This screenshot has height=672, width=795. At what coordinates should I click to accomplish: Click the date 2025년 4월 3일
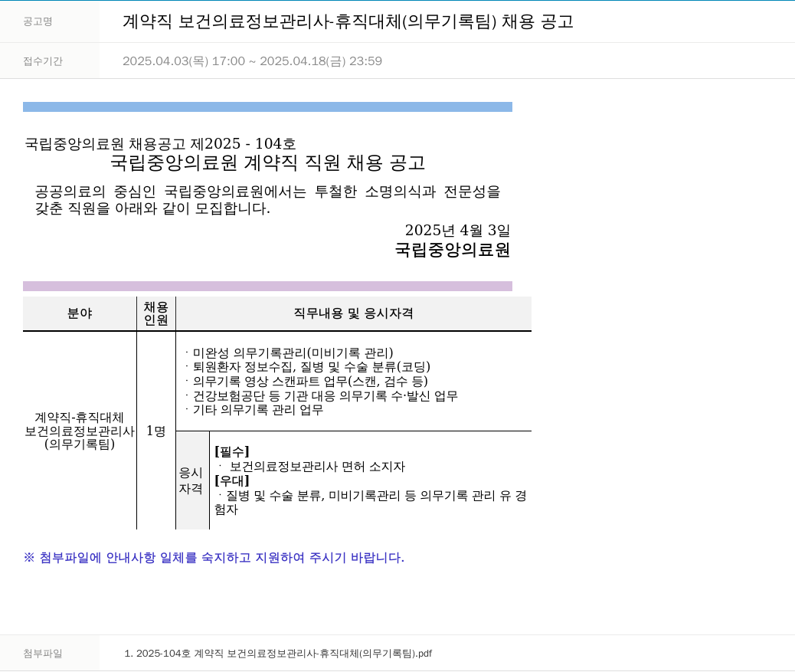pos(457,230)
